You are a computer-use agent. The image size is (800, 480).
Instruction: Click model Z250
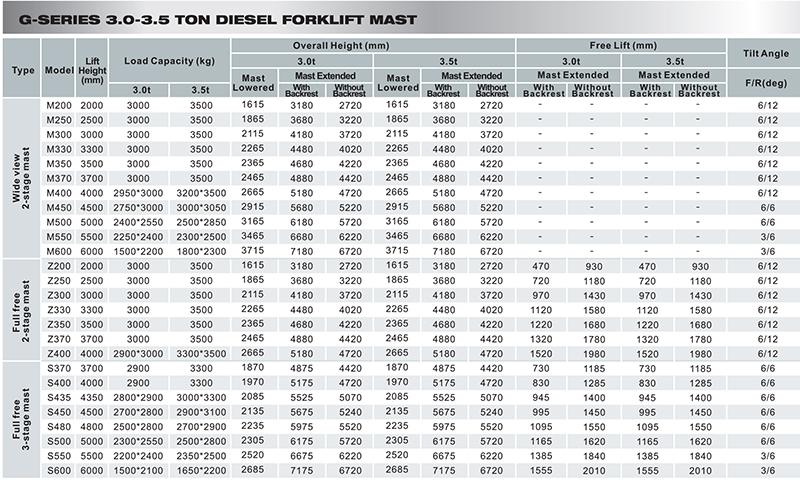coord(59,281)
